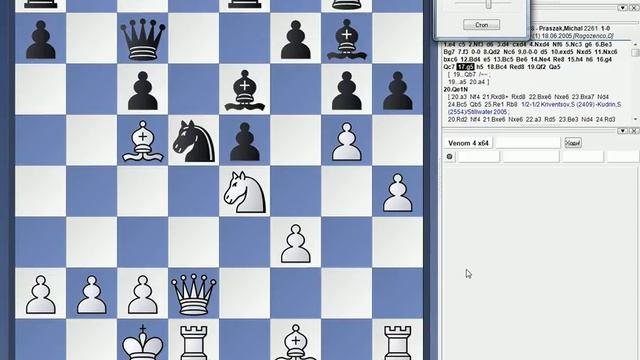The image size is (640, 360).
Task: Click the empty e2 square
Action: pos(244,294)
